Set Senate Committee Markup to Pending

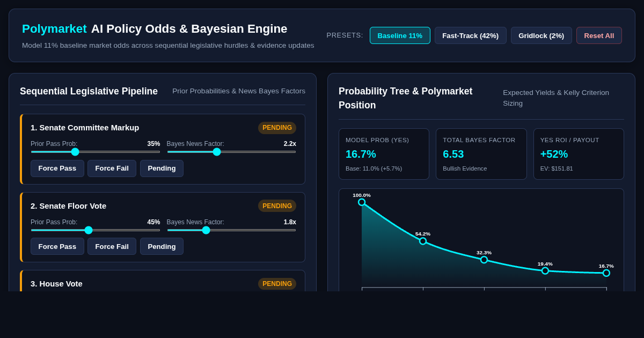[162, 168]
